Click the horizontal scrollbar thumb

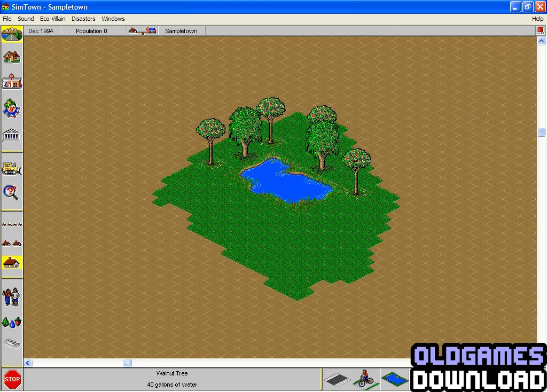(127, 363)
